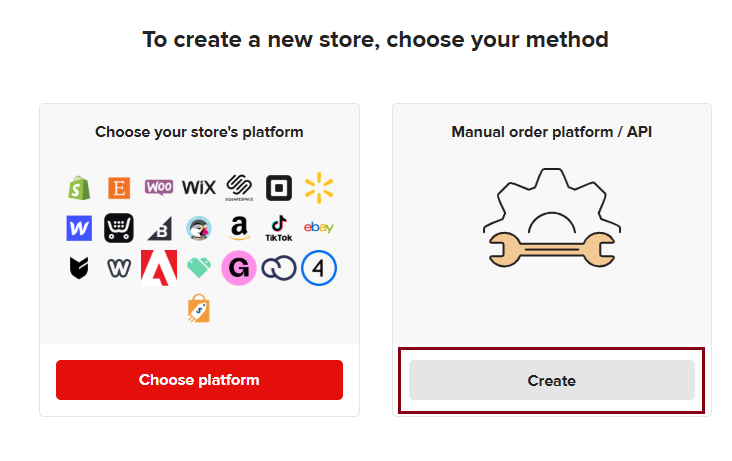Select the Wix logo

point(199,187)
